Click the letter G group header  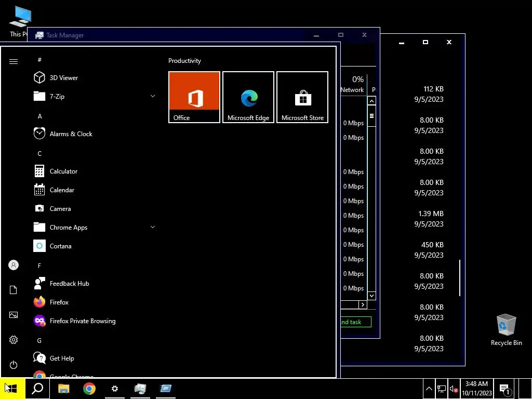(x=39, y=340)
